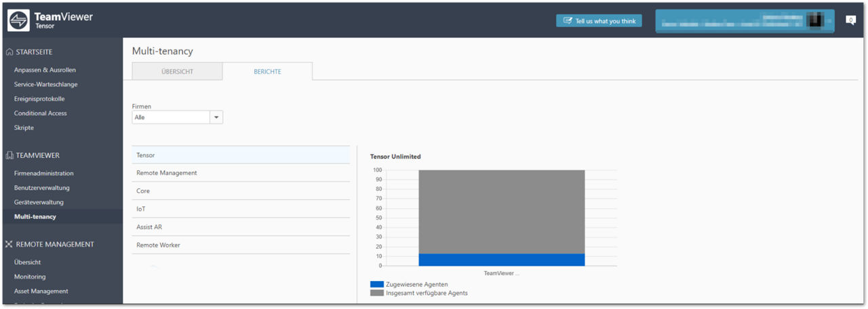Screen dimensions: 868x309
Task: Switch to the Übersicht tab
Action: 177,71
